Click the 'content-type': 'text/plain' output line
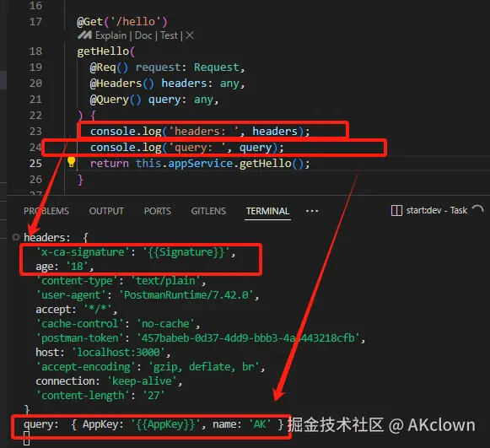 (x=121, y=281)
